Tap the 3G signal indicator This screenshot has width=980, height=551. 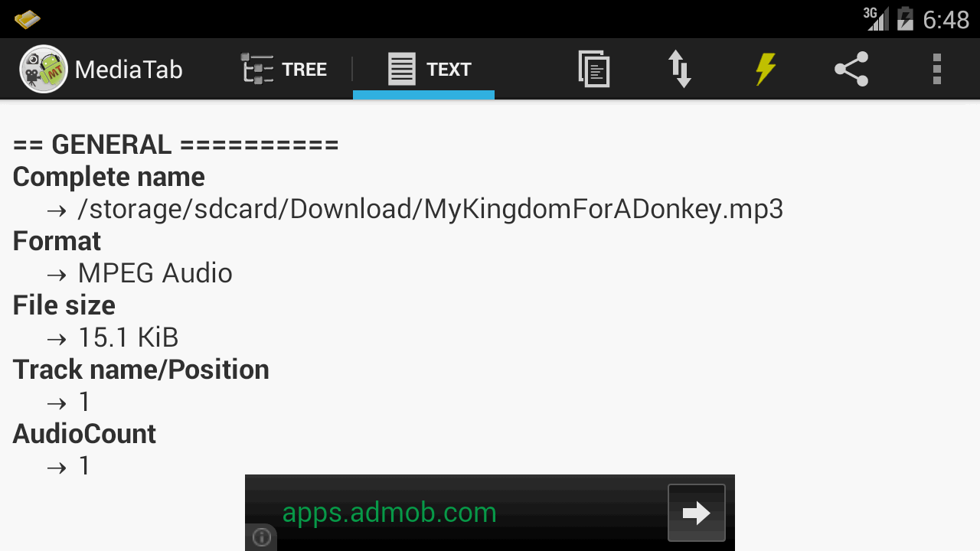pyautogui.click(x=876, y=18)
